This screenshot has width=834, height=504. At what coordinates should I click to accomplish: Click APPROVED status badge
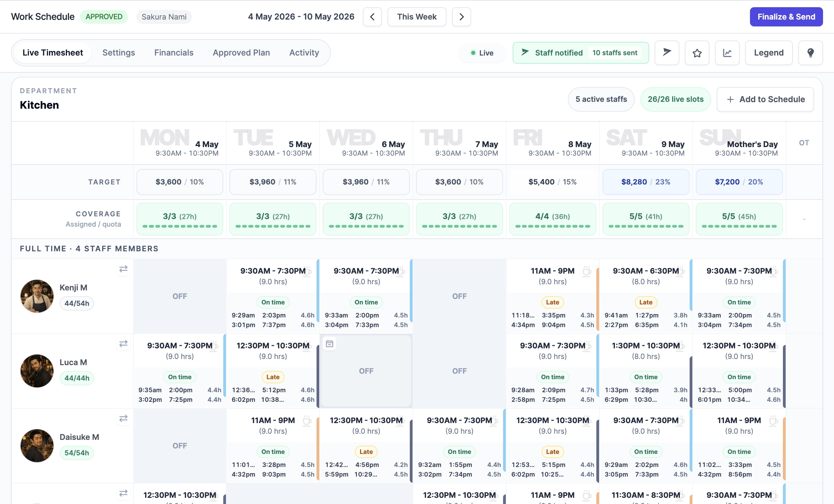(x=104, y=17)
